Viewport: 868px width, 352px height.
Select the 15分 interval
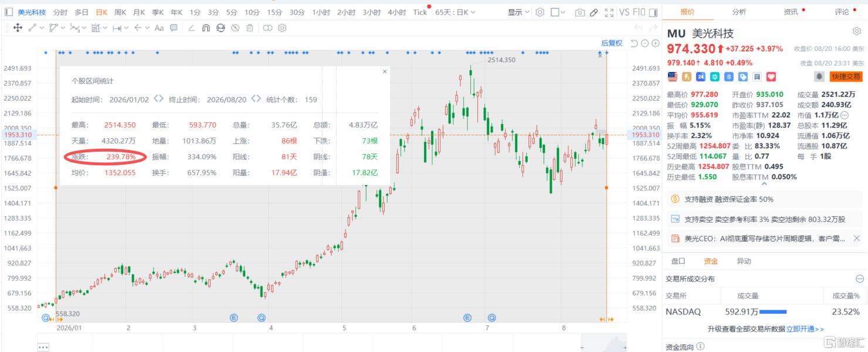(x=274, y=12)
